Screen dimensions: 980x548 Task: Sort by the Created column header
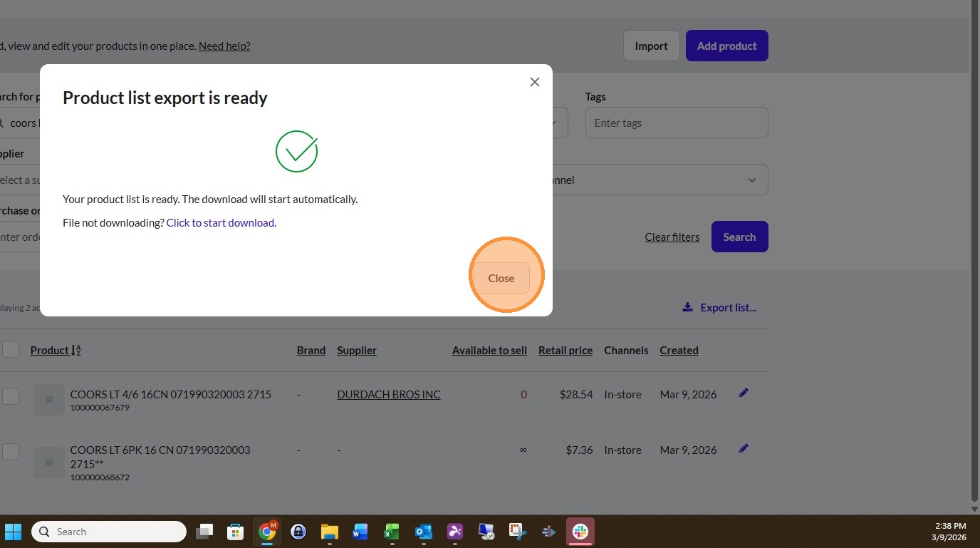coord(679,350)
